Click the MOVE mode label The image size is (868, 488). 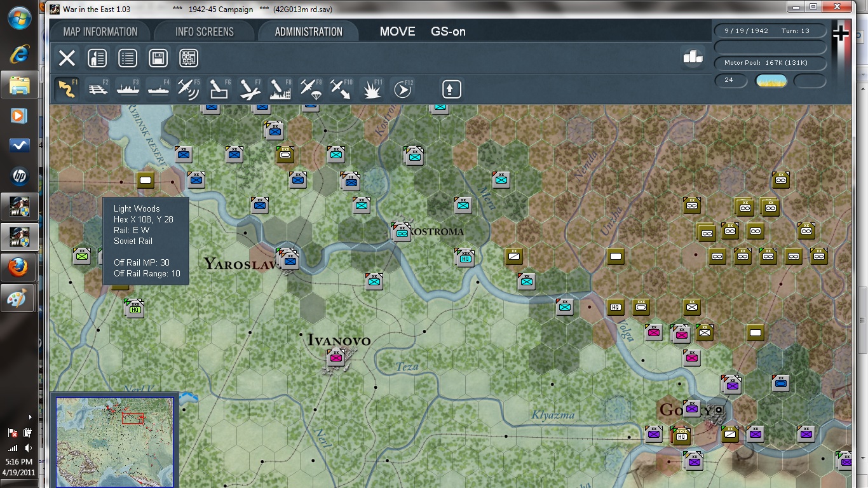click(x=398, y=32)
